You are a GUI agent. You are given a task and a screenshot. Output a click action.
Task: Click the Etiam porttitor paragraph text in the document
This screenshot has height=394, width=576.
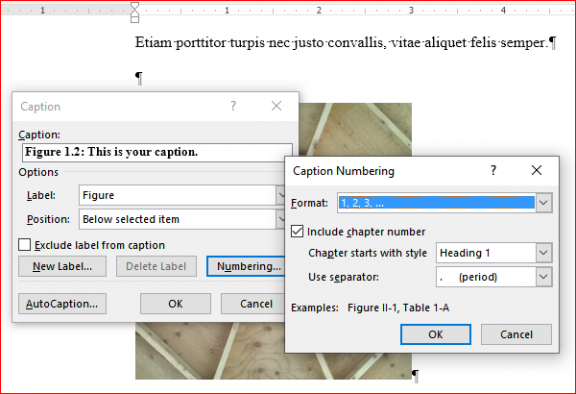click(341, 43)
